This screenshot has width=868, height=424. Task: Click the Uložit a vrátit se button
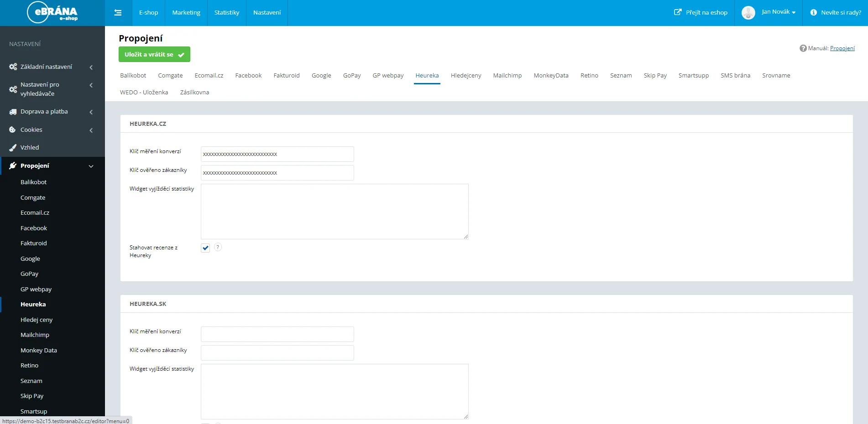coord(154,54)
